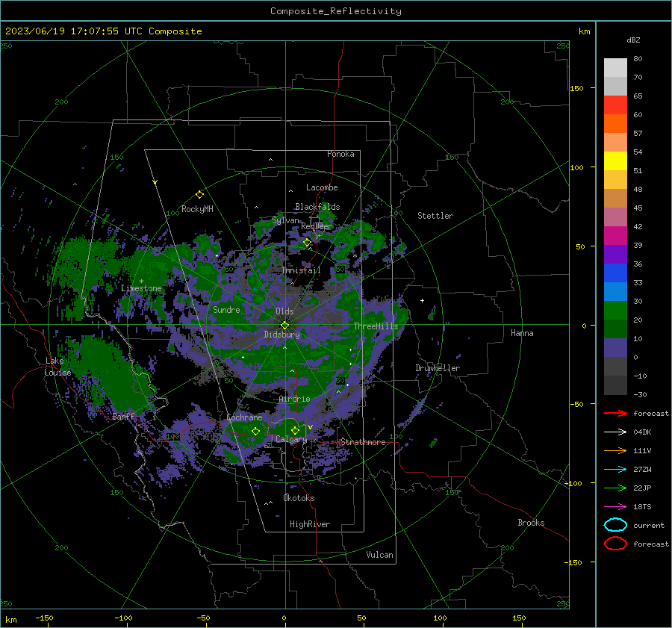Click the 18TS legend label
Image resolution: width=672 pixels, height=628 pixels.
point(642,507)
